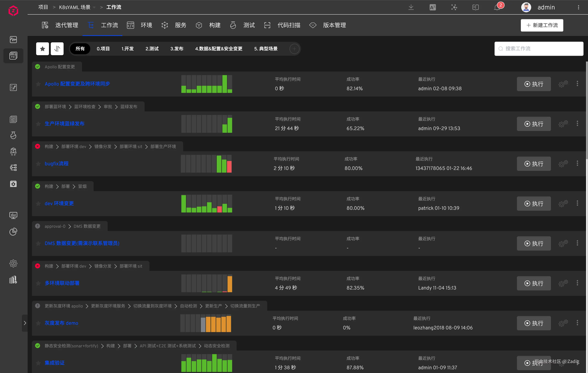Favorite the dev 环境变更 workflow
Image resolution: width=588 pixels, height=373 pixels.
(38, 204)
